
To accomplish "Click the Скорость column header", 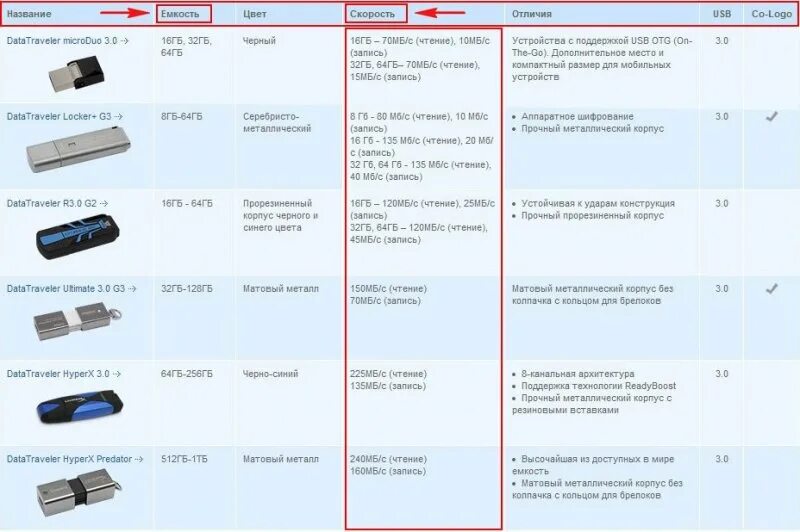I will [x=372, y=14].
